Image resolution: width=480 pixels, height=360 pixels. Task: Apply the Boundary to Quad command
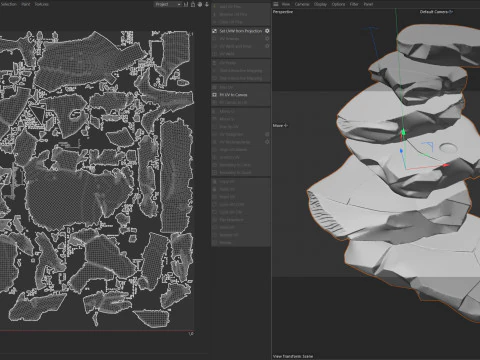point(241,173)
